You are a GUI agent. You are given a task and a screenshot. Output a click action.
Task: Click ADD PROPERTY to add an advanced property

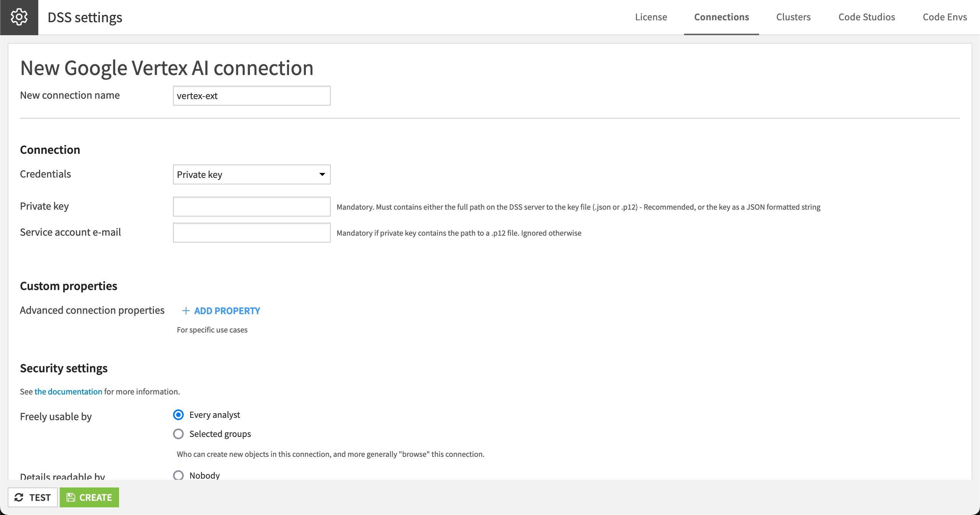tap(227, 311)
